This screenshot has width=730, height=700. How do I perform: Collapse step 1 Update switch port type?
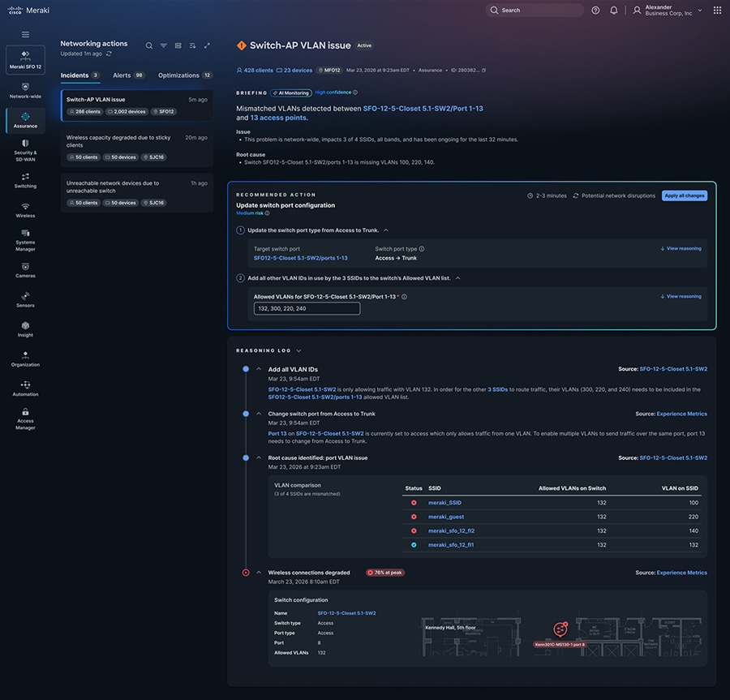pos(386,230)
